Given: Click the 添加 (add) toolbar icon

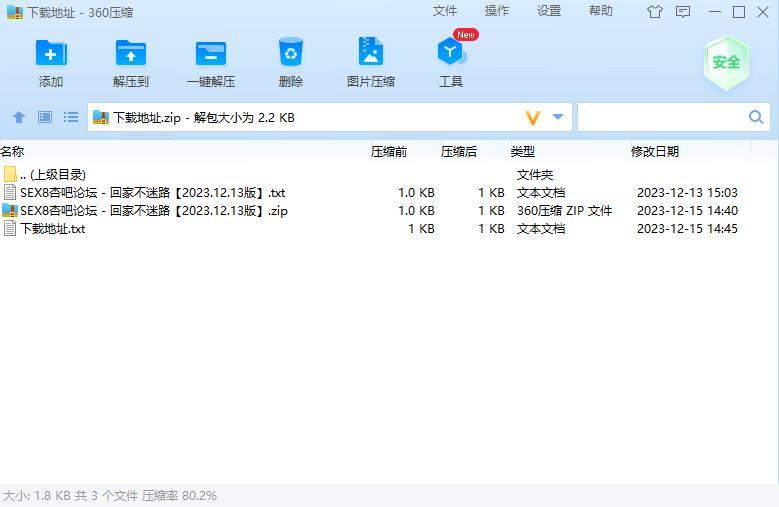Looking at the screenshot, I should [51, 53].
